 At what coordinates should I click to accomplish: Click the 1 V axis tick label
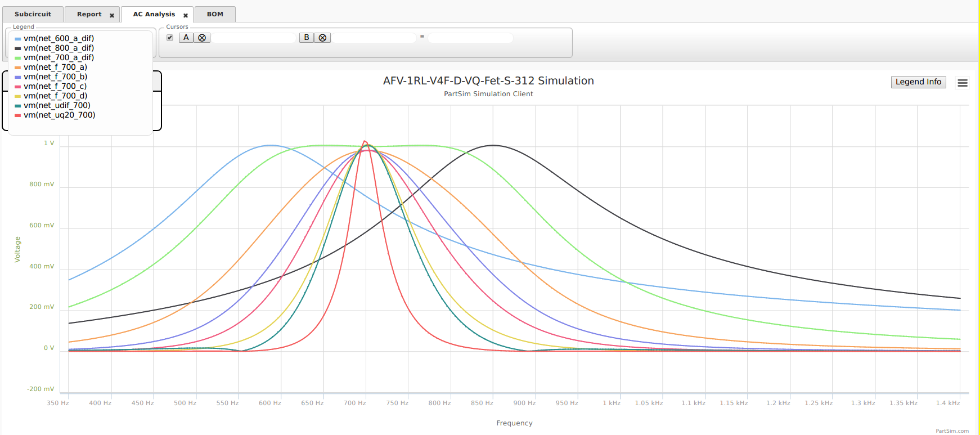(x=50, y=143)
